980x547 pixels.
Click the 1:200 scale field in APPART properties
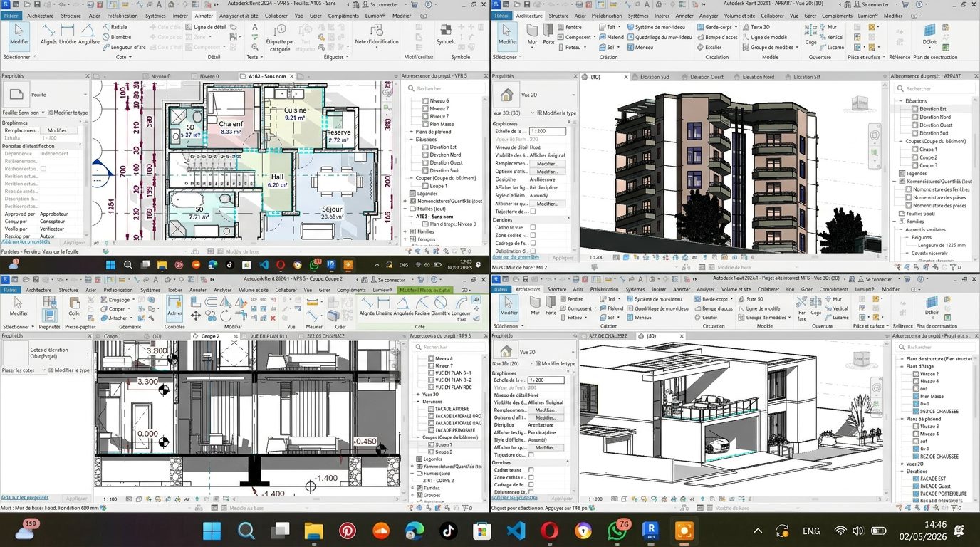click(547, 131)
